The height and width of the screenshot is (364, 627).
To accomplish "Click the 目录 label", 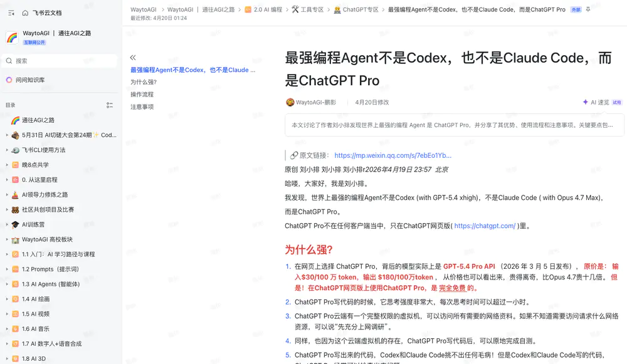I will coord(11,105).
